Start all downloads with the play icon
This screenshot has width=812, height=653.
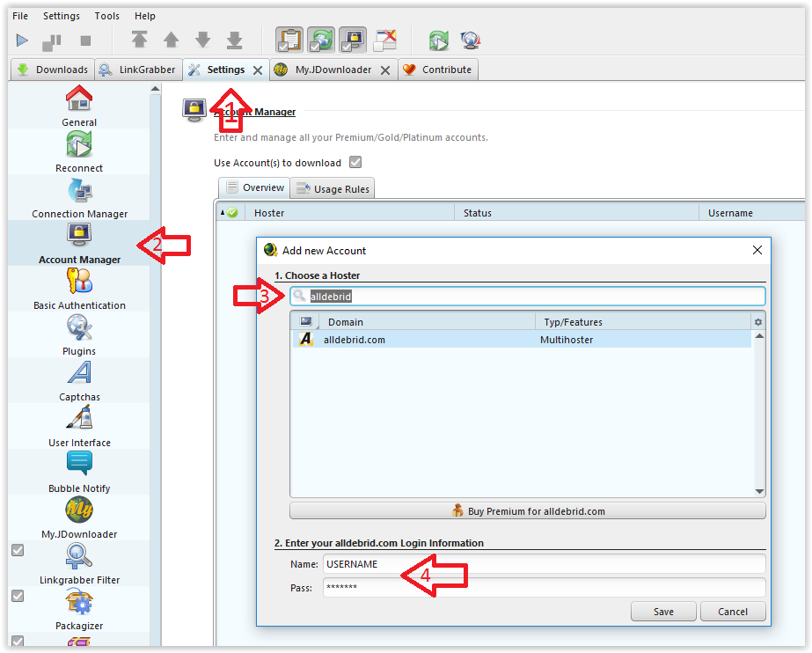[22, 40]
